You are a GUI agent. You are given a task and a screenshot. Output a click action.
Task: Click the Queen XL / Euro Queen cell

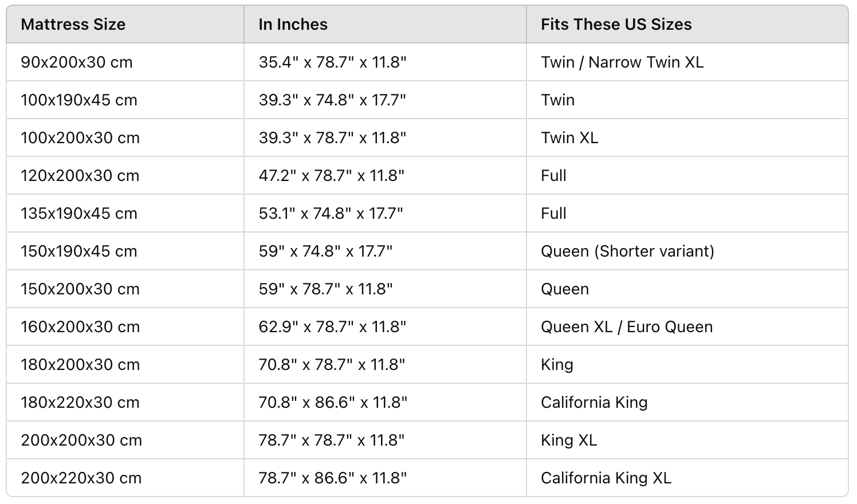point(687,326)
